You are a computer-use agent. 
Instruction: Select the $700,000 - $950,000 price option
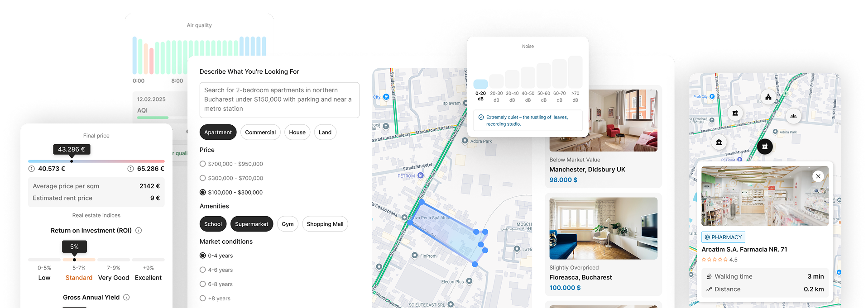[x=203, y=164]
